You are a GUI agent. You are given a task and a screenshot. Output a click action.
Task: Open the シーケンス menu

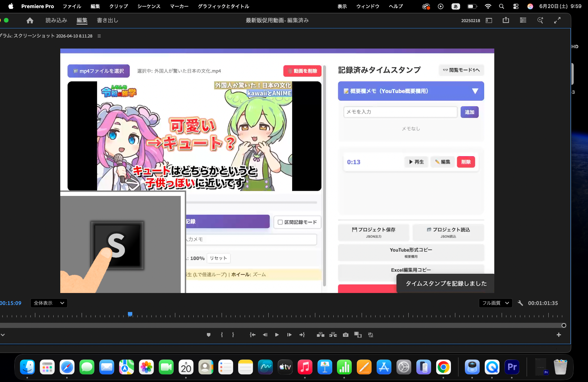coord(149,6)
